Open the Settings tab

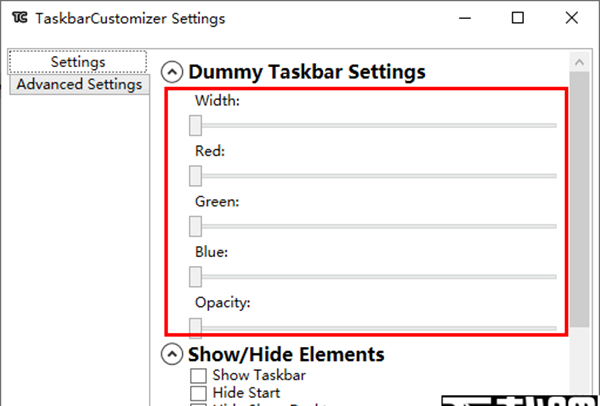(78, 62)
